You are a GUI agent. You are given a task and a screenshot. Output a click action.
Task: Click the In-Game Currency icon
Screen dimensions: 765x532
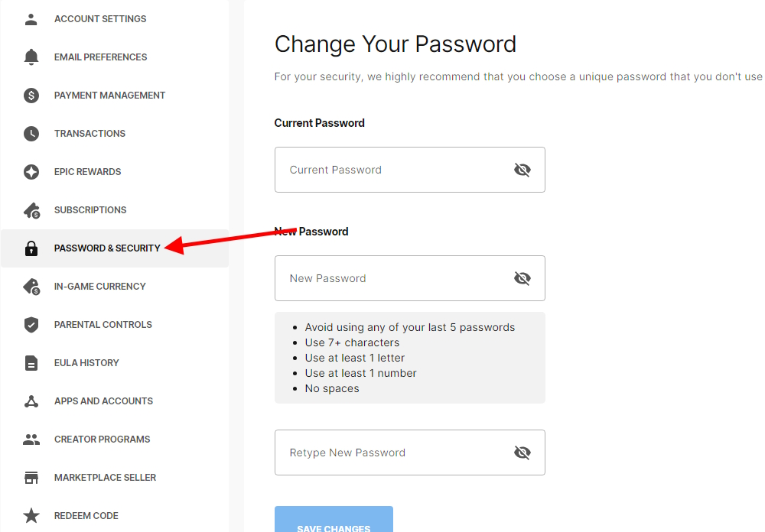tap(31, 286)
